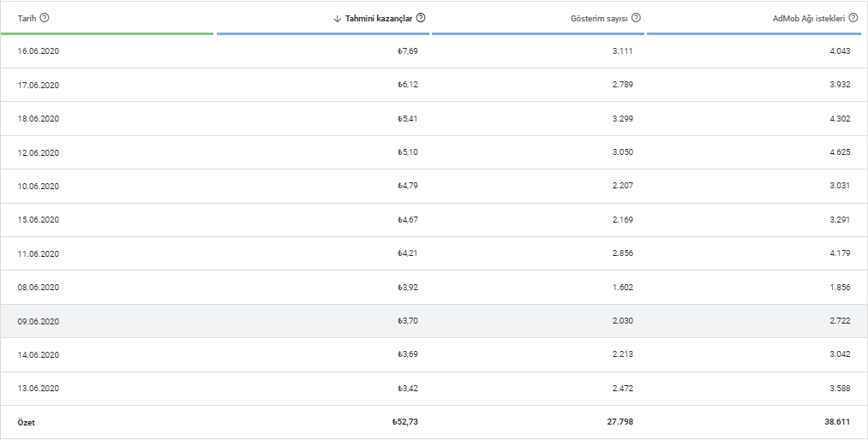Click the 18.06.2020 date cell
This screenshot has width=868, height=440.
point(39,119)
